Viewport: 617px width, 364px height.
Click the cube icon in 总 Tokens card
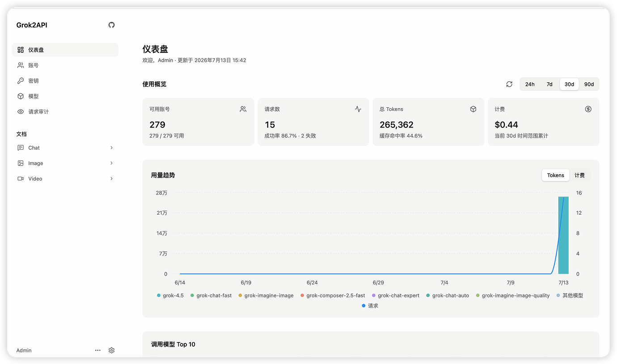pos(473,109)
